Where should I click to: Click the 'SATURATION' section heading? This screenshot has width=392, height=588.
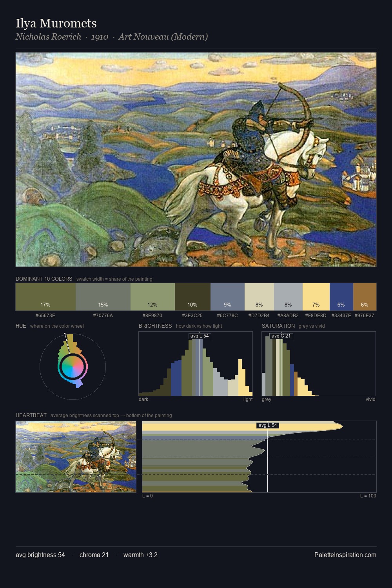pos(278,326)
